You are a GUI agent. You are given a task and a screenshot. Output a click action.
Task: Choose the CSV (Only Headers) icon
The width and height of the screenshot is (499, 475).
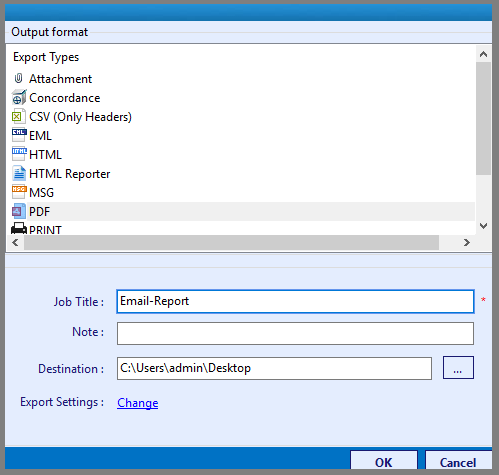(x=19, y=116)
